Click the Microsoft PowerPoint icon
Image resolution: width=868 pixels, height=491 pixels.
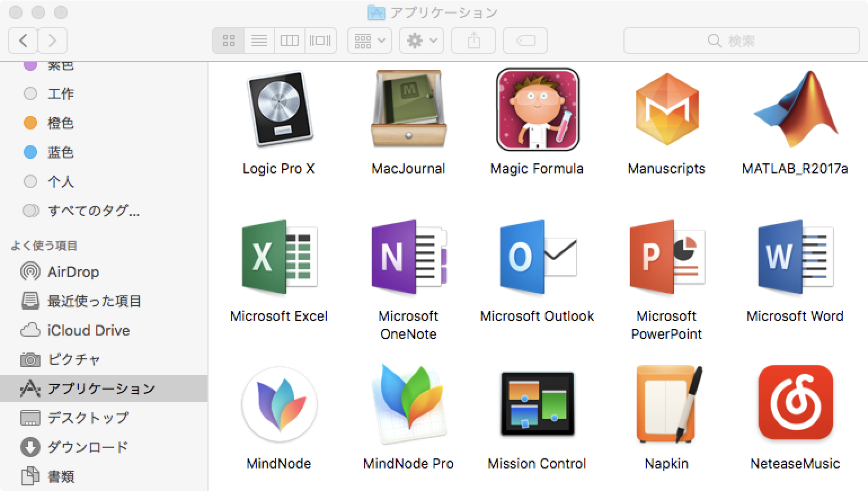pyautogui.click(x=667, y=257)
